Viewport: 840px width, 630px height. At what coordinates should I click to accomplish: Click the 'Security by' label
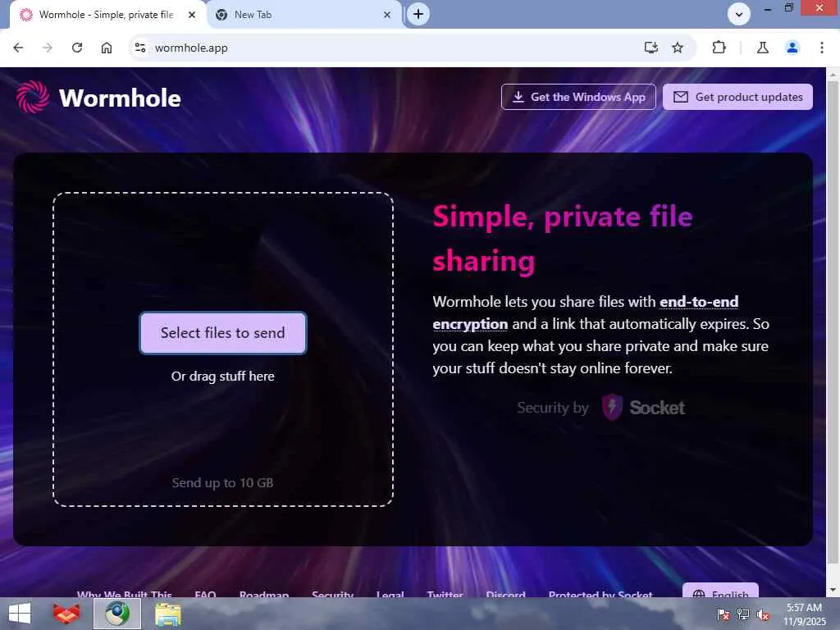[x=553, y=408]
